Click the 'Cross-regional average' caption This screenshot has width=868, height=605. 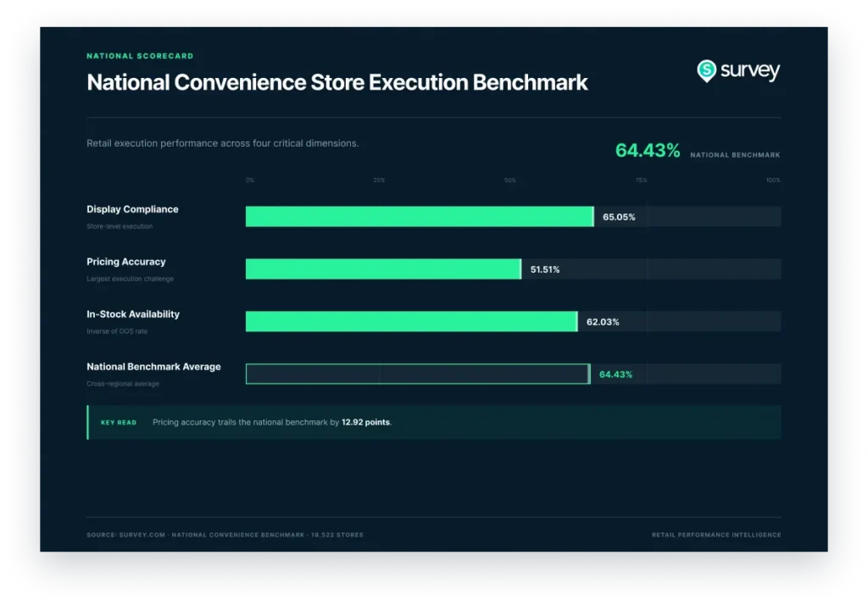pos(123,384)
